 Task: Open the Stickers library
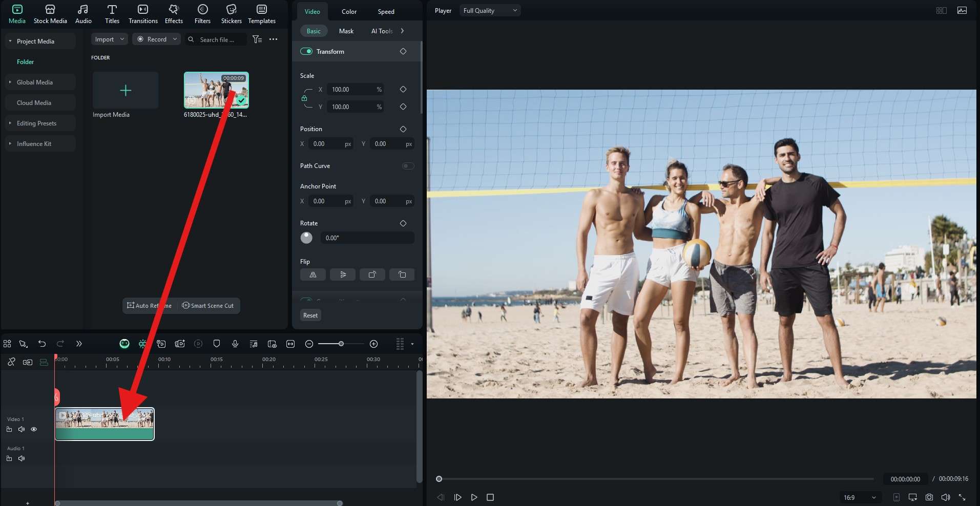(x=231, y=14)
